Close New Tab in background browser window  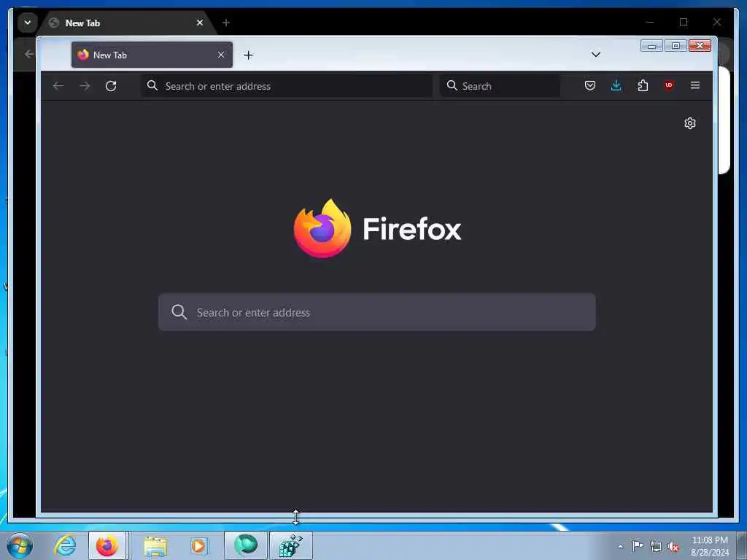(200, 23)
